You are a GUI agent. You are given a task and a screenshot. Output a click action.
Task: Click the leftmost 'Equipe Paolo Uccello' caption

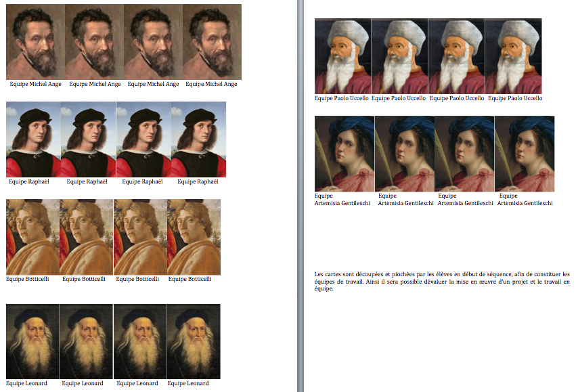pos(342,98)
